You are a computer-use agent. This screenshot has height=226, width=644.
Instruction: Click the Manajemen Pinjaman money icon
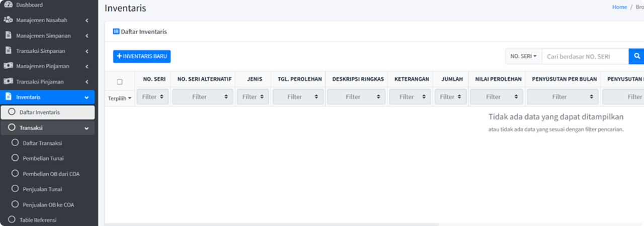[x=8, y=66]
